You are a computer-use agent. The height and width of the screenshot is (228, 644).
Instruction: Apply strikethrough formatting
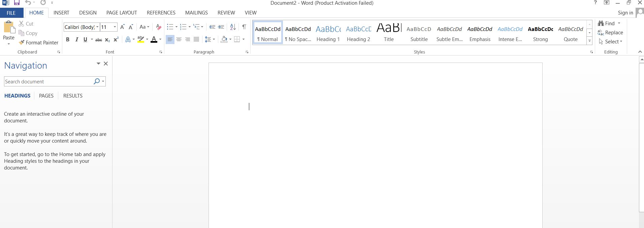[99, 40]
